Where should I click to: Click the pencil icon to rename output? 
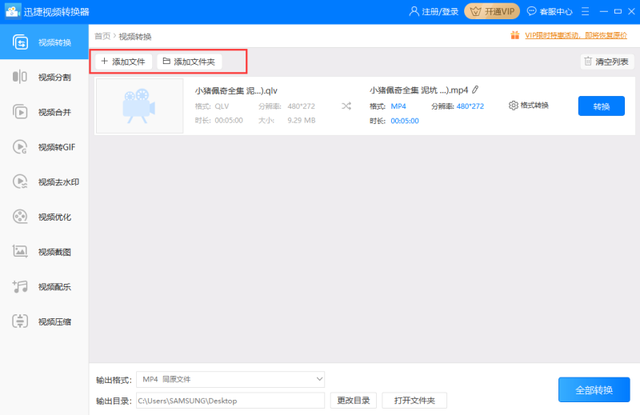(475, 89)
